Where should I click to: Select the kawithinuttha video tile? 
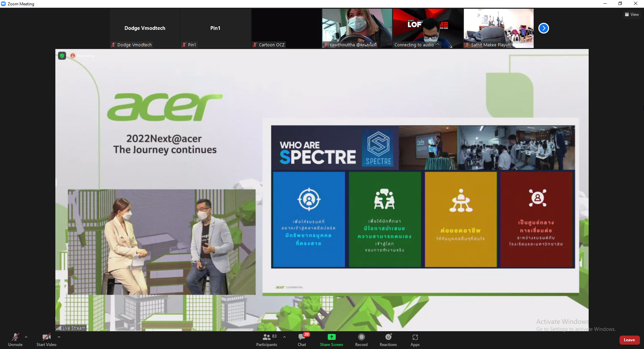pos(357,28)
